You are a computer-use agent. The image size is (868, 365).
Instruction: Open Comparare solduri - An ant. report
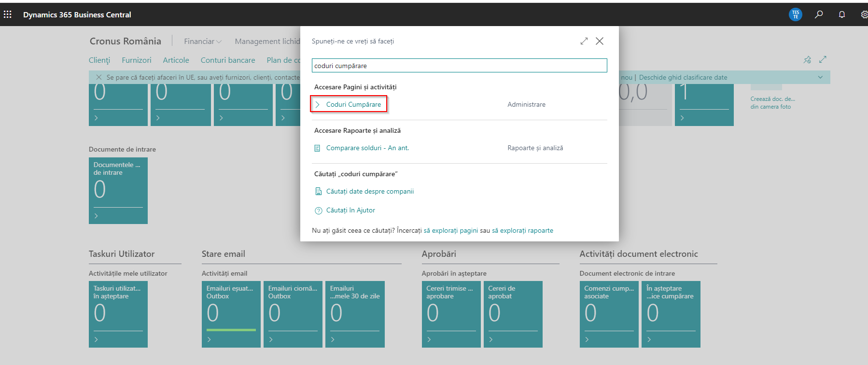pos(367,148)
